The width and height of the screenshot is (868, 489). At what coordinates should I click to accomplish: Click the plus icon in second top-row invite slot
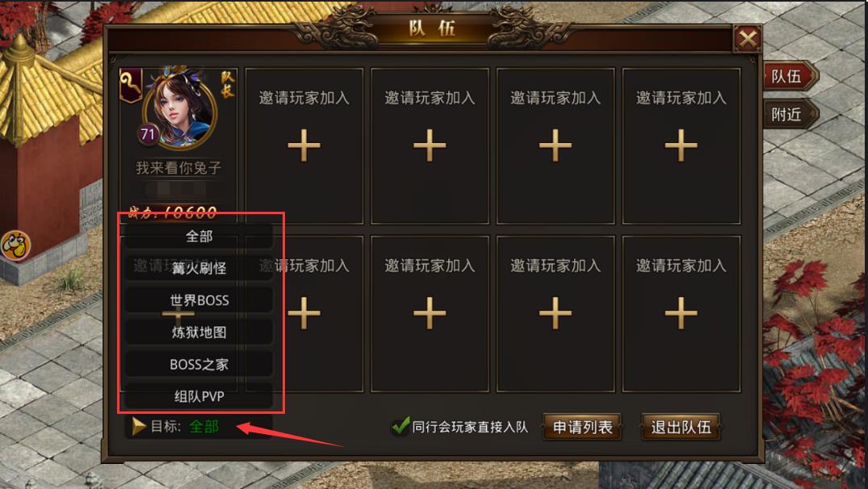coord(430,145)
